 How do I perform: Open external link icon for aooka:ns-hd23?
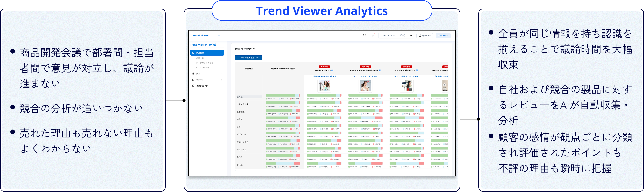[x=332, y=71]
